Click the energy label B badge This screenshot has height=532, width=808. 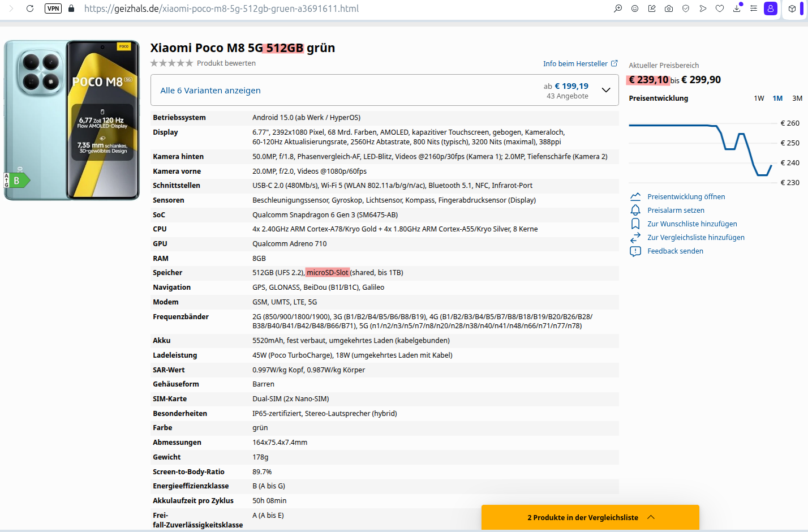(16, 181)
